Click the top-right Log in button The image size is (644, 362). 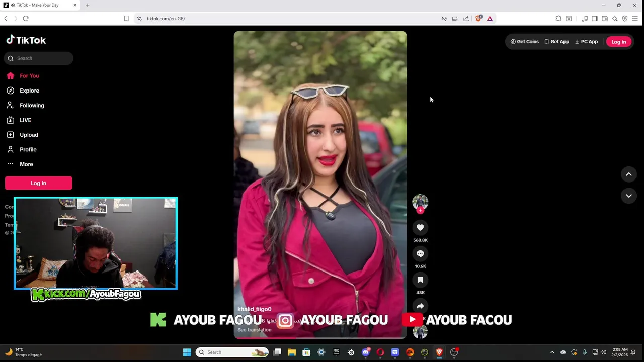pos(618,42)
